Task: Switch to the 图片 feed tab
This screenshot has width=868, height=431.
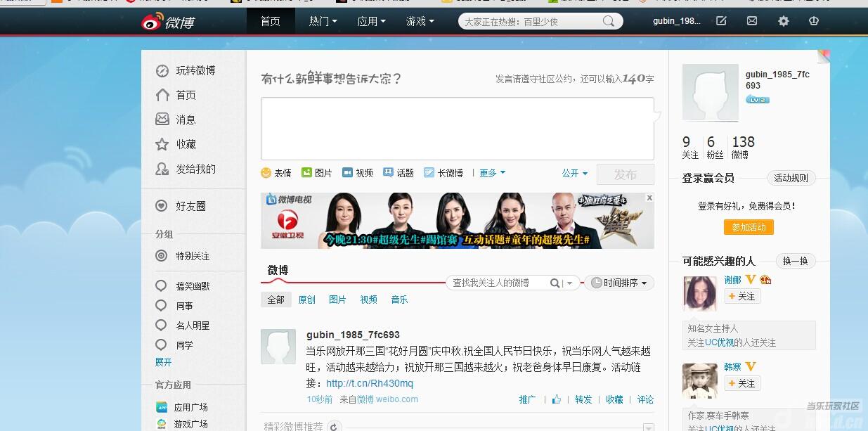Action: pyautogui.click(x=337, y=299)
